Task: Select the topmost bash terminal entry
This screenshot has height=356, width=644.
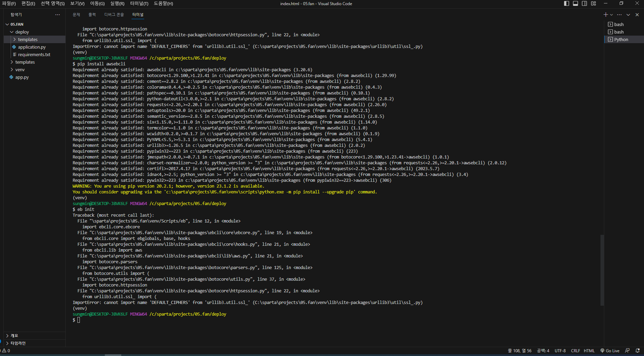Action: coord(624,24)
